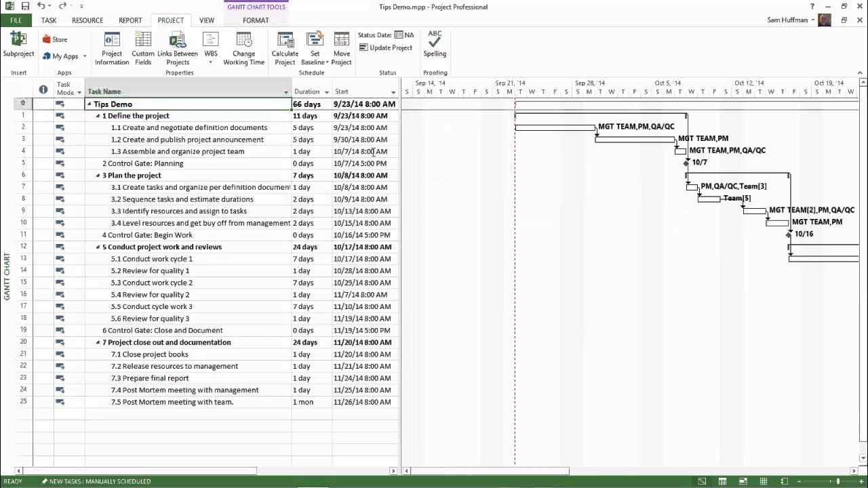This screenshot has height=488, width=868.
Task: Insert a Subproject
Action: pyautogui.click(x=18, y=44)
